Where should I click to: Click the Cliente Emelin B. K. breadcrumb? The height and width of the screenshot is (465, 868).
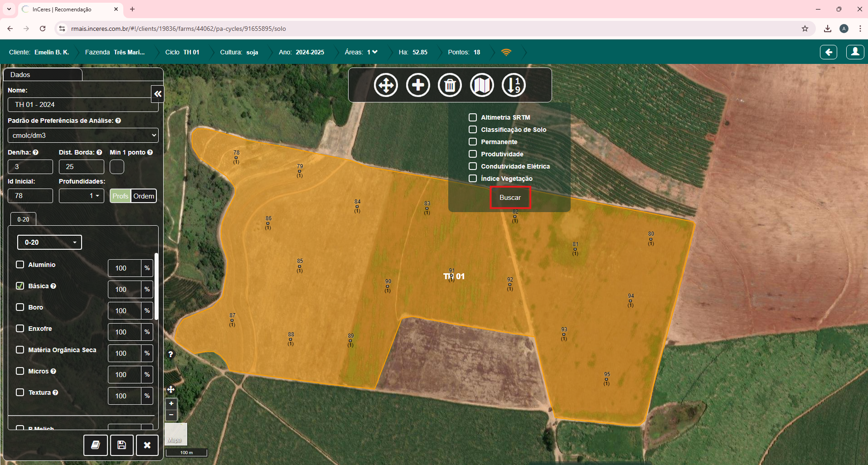pos(39,52)
